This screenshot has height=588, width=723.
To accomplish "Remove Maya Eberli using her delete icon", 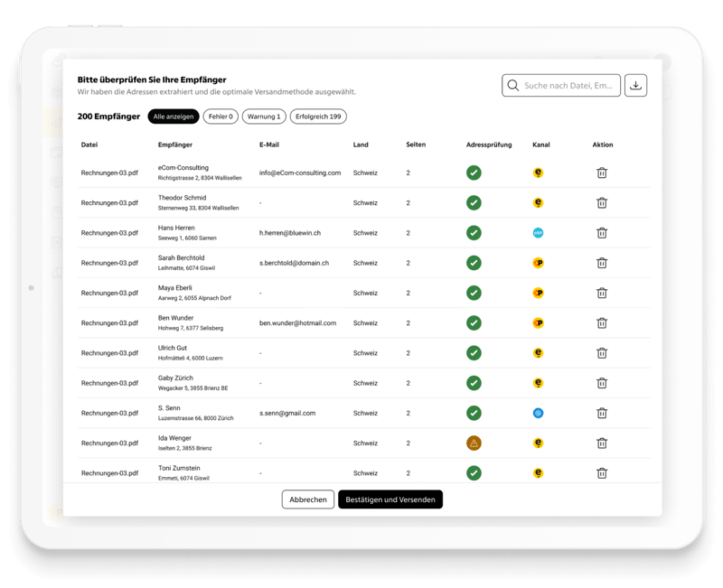I will [x=603, y=292].
